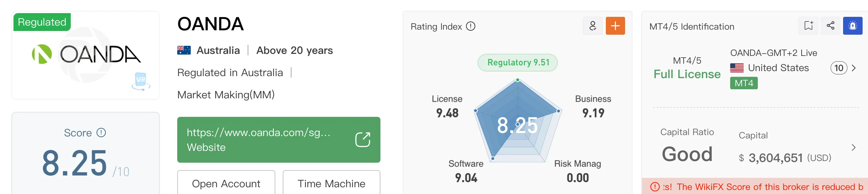Click the Software 9.04 rating
The width and height of the screenshot is (868, 194).
point(466,171)
